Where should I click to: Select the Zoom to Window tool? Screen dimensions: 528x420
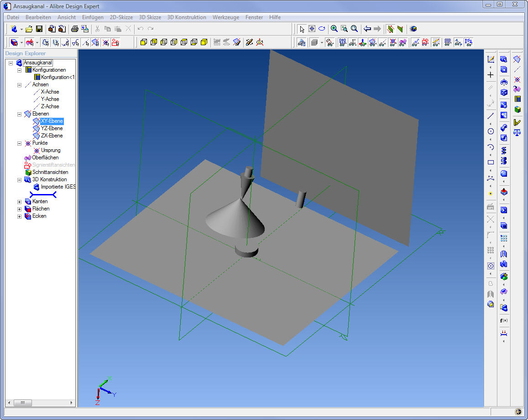pyautogui.click(x=344, y=29)
